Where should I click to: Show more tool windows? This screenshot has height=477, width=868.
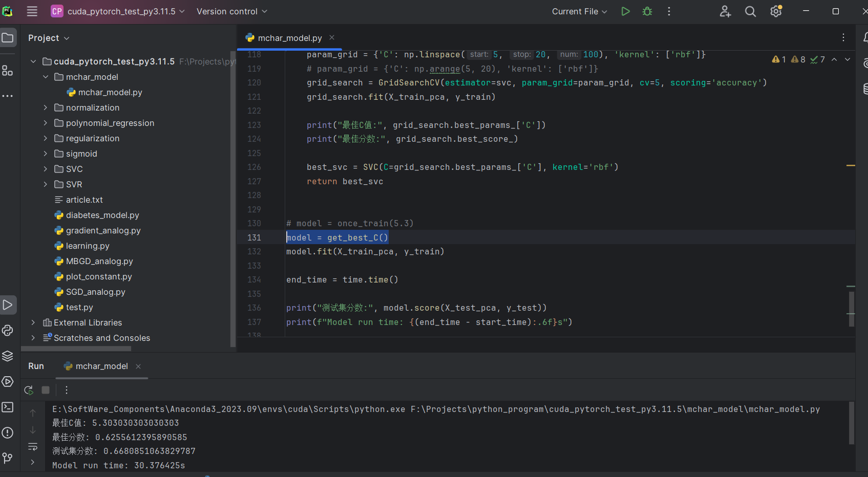click(x=8, y=96)
